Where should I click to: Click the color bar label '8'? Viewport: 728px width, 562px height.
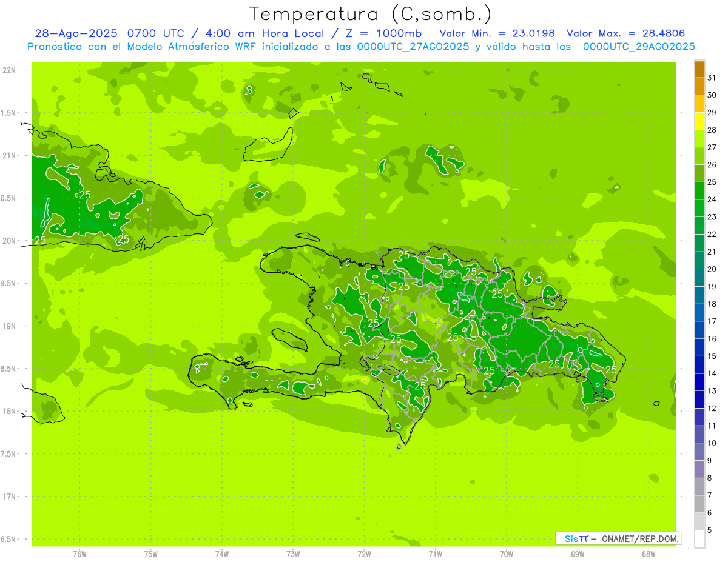point(710,478)
